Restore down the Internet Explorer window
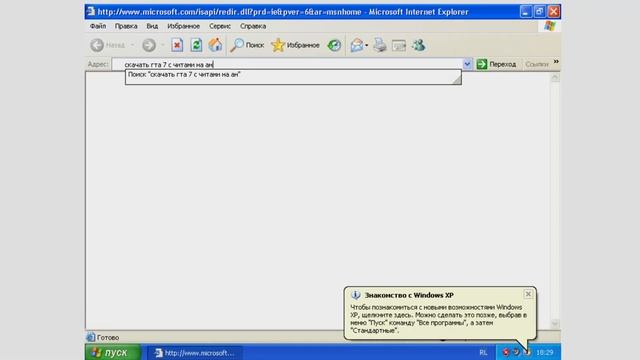This screenshot has height=360, width=640. click(x=540, y=11)
